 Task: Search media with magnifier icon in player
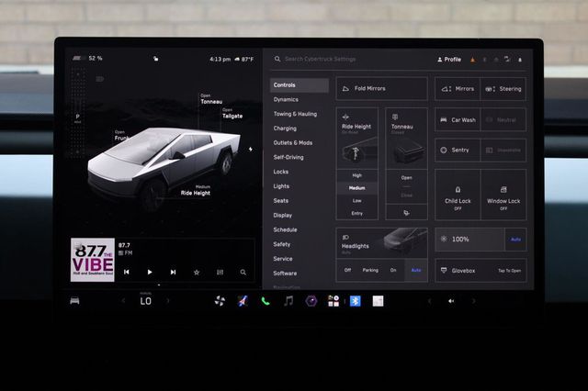[243, 273]
